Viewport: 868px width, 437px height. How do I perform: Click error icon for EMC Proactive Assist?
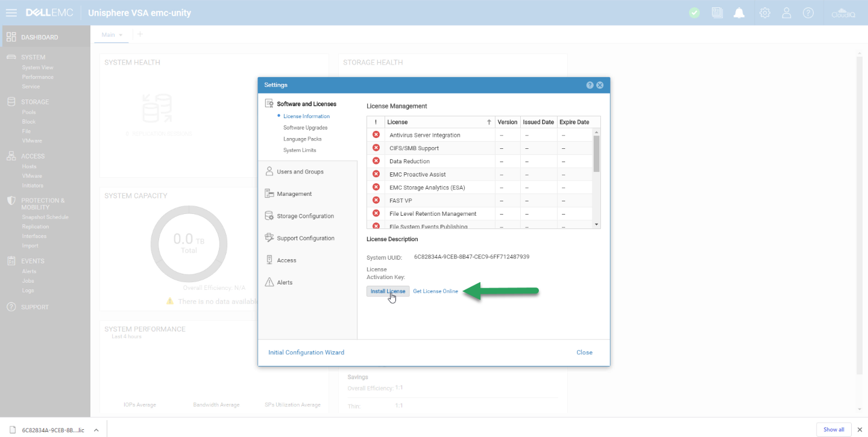pyautogui.click(x=376, y=174)
